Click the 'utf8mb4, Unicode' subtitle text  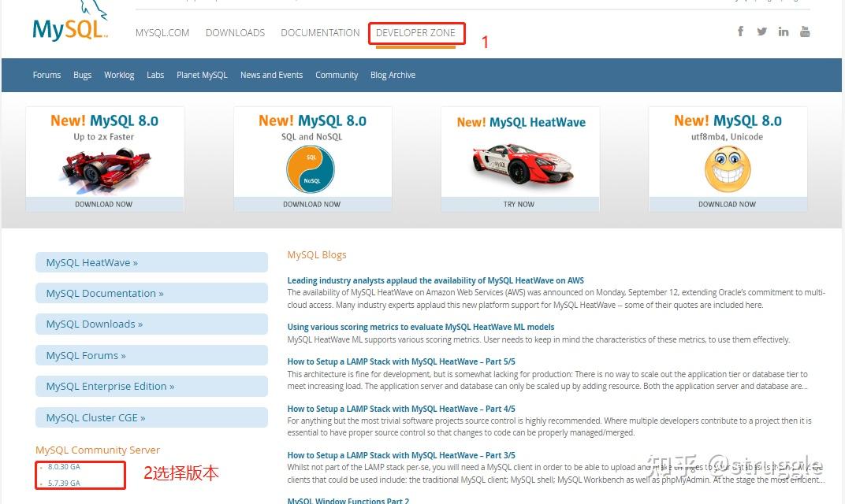pyautogui.click(x=727, y=137)
